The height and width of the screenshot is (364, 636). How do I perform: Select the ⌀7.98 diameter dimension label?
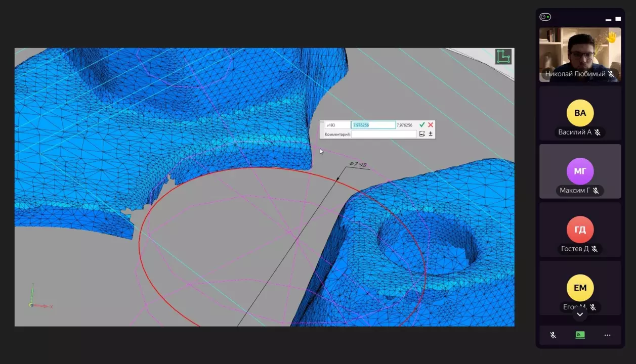coord(358,164)
